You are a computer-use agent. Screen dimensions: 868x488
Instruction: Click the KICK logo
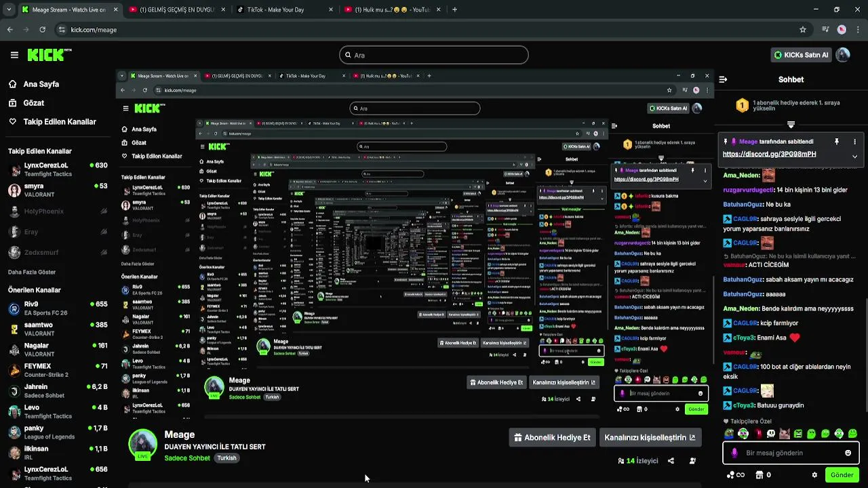(x=50, y=55)
